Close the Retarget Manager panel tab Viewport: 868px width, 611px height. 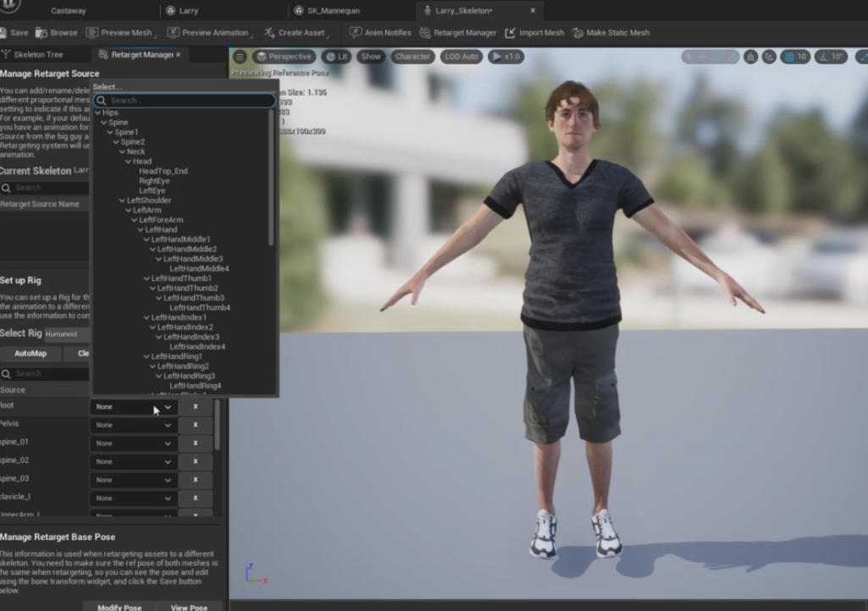coord(178,55)
